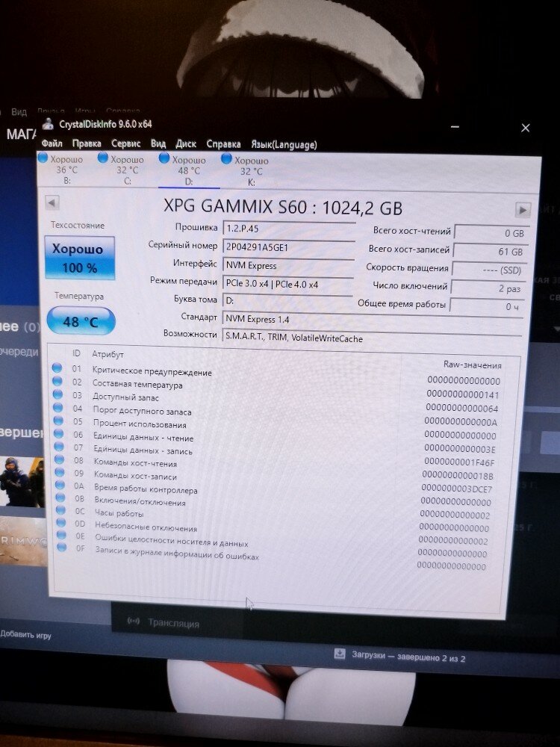Click the serial number field 2P04291A5GE1

tap(288, 247)
